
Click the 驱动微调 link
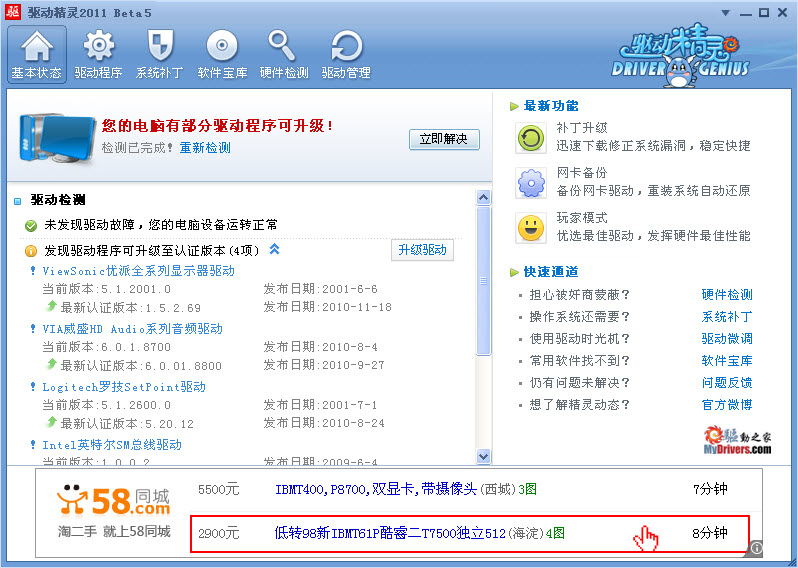727,338
